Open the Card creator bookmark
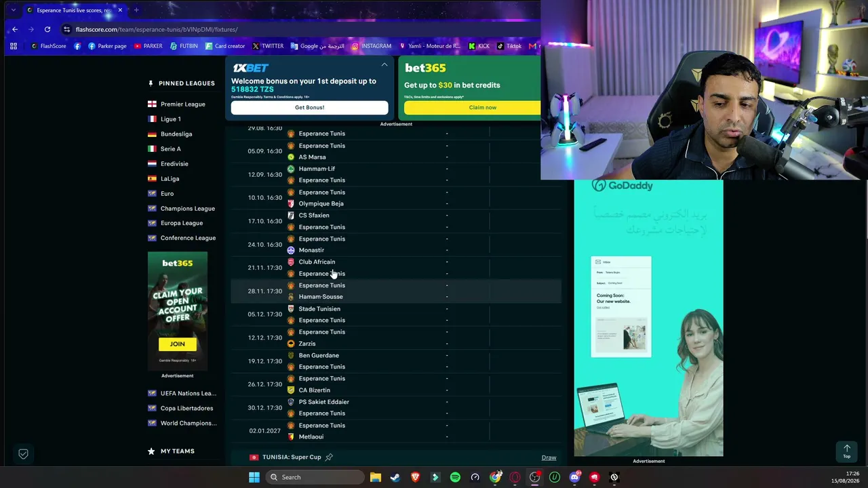Image resolution: width=868 pixels, height=488 pixels. click(x=224, y=46)
